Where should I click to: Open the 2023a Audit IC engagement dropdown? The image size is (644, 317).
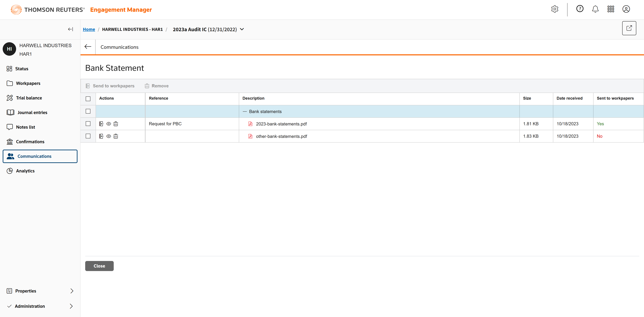[x=242, y=29]
